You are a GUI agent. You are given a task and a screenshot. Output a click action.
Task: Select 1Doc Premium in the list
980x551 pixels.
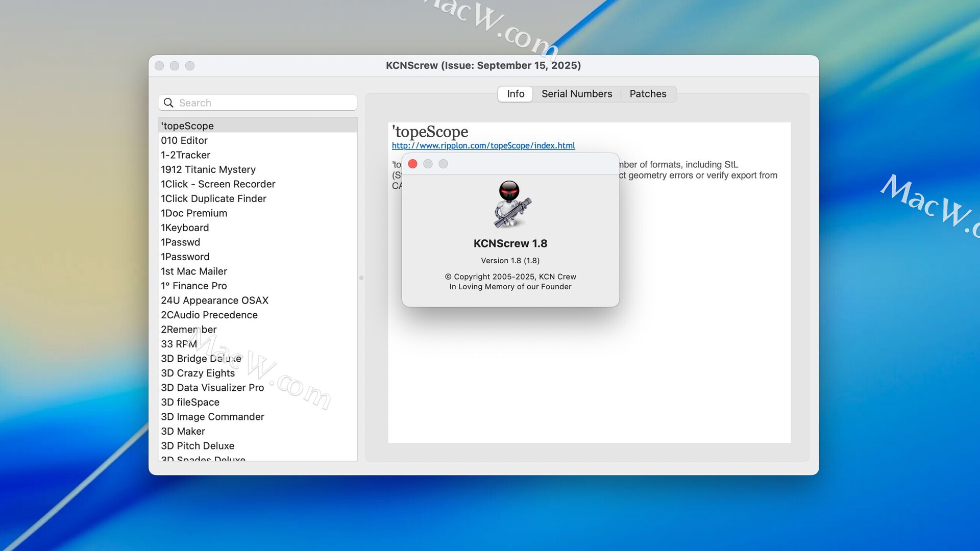coord(258,213)
